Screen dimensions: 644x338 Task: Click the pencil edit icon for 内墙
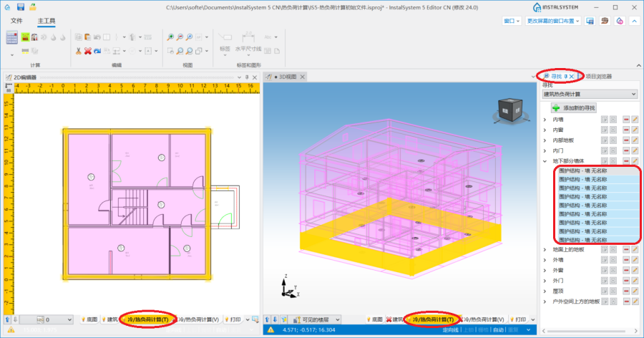[635, 120]
